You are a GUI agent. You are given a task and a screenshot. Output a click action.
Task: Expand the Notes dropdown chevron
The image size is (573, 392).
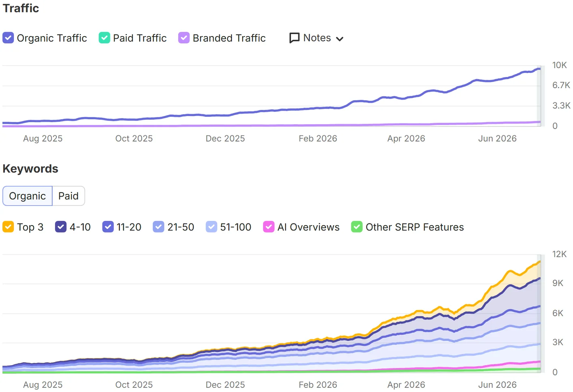click(340, 39)
